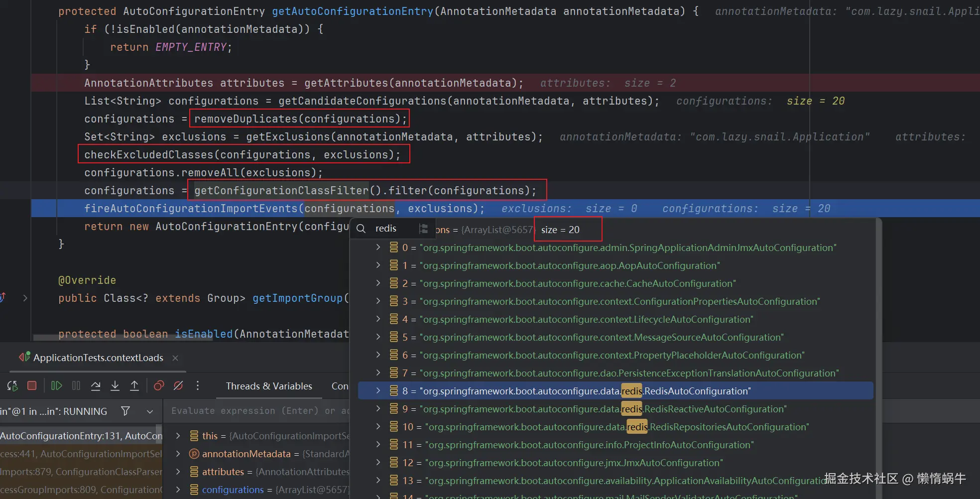The height and width of the screenshot is (499, 980).
Task: Click the configurations variable name link
Action: [x=233, y=490]
